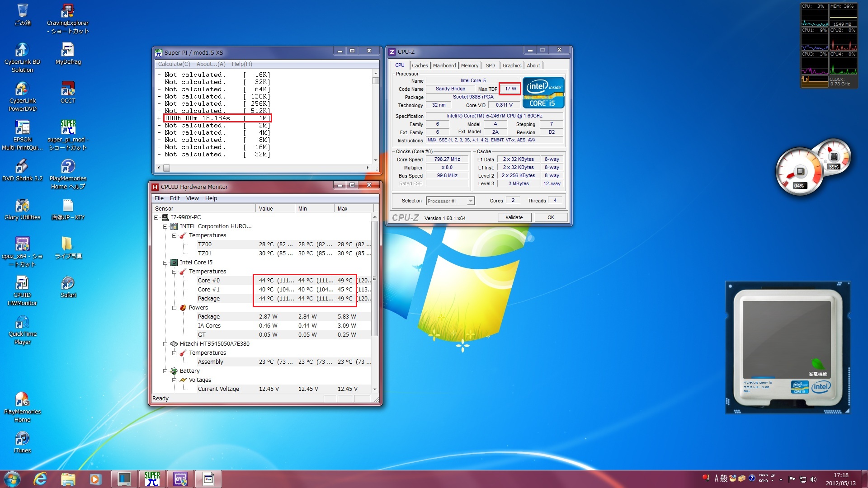Open the Calculate(C) menu in Super PI
The image size is (868, 488).
point(174,64)
